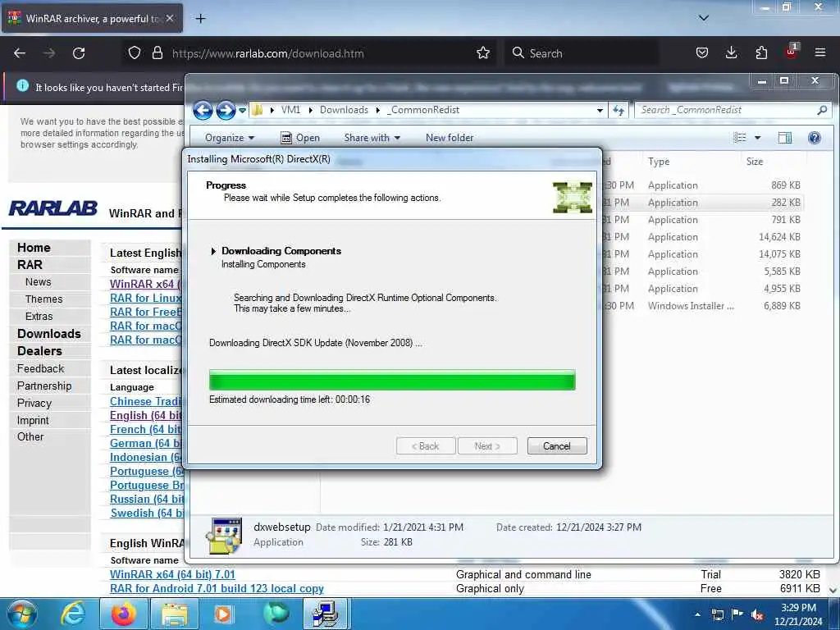Open Windows Explorer from the taskbar
This screenshot has width=840, height=630.
[x=175, y=614]
